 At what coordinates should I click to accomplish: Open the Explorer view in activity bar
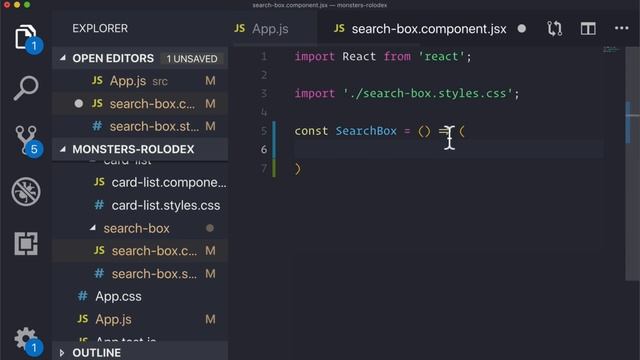point(26,38)
